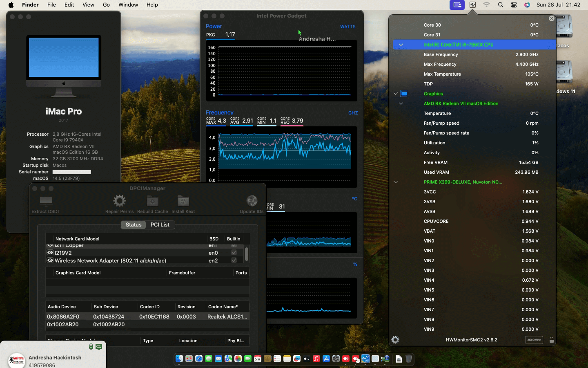Toggle Builtin checkbox for I219V2
Screen dimensions: 588x368
(234, 253)
